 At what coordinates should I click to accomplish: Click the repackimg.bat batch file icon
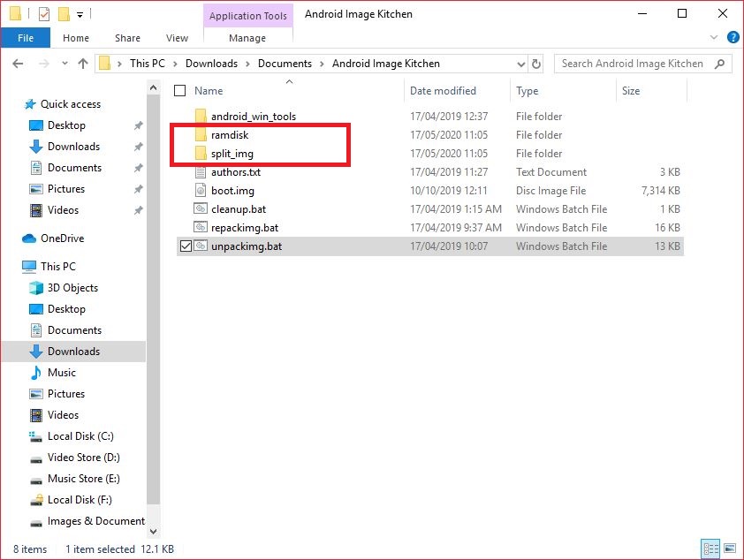201,227
